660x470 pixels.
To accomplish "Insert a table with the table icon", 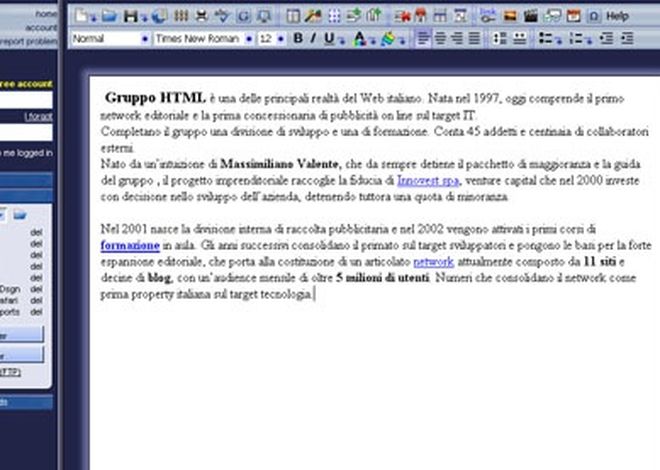I will tap(440, 16).
